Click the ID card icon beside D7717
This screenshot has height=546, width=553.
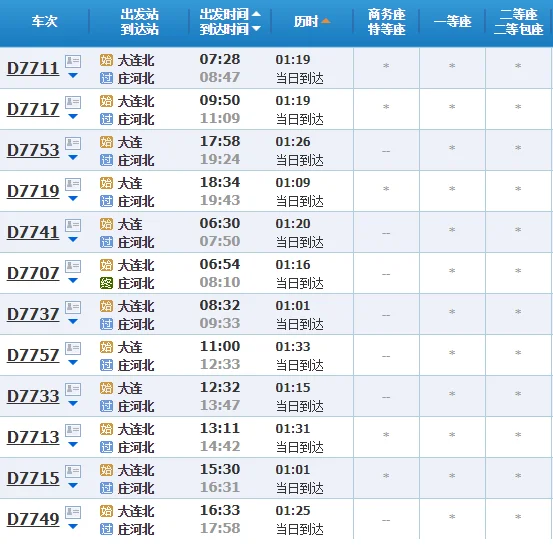pos(73,102)
